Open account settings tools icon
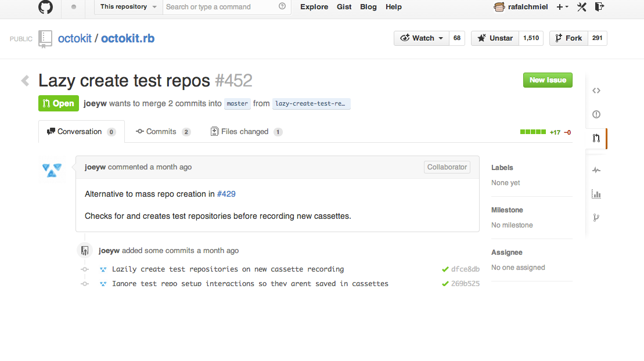The image size is (644, 361). coord(581,7)
